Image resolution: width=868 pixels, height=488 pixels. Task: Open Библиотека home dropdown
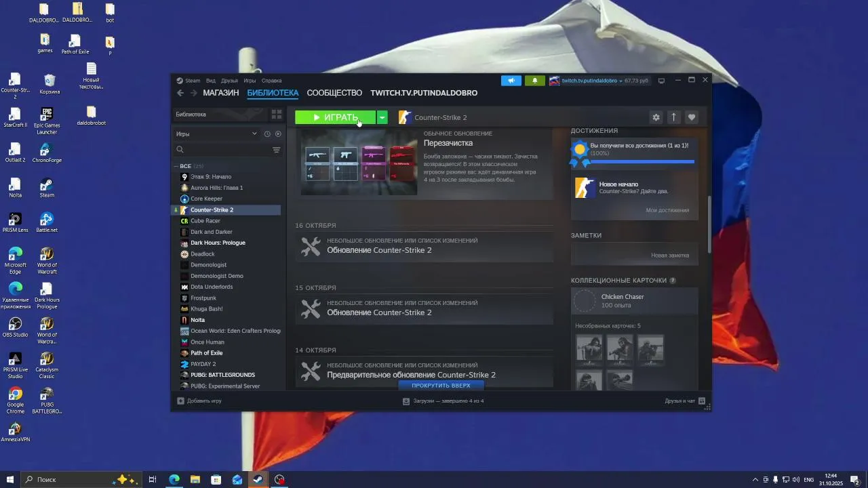point(220,115)
